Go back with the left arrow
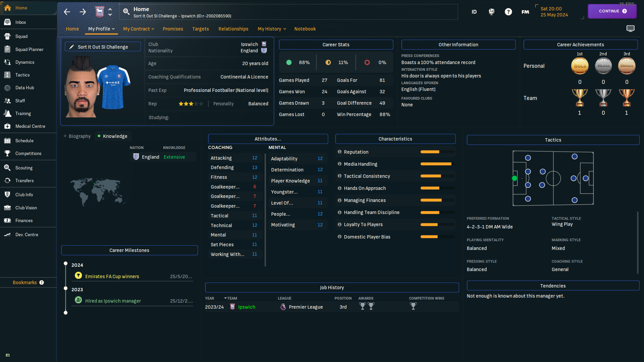The image size is (644, 362). click(x=67, y=12)
